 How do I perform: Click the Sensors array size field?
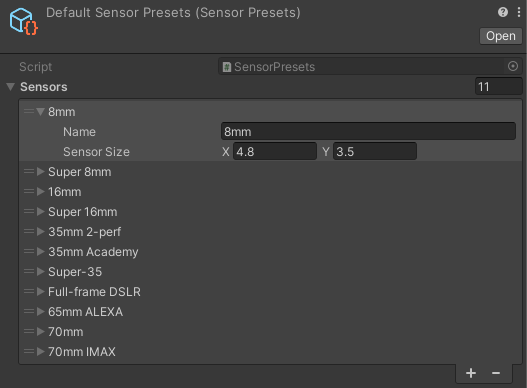coord(498,86)
